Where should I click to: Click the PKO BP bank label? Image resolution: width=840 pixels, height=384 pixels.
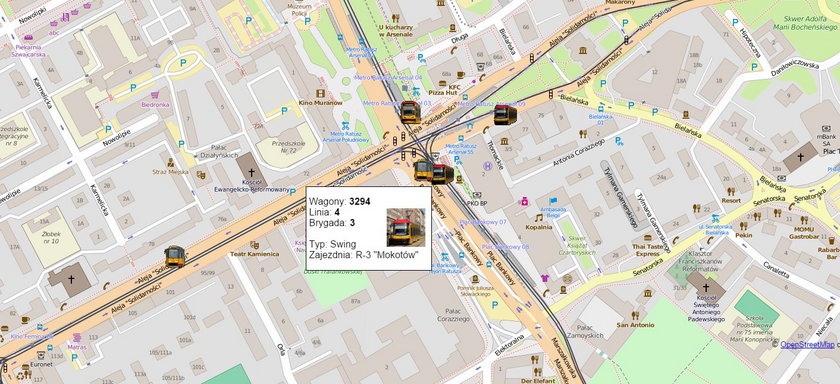click(476, 203)
